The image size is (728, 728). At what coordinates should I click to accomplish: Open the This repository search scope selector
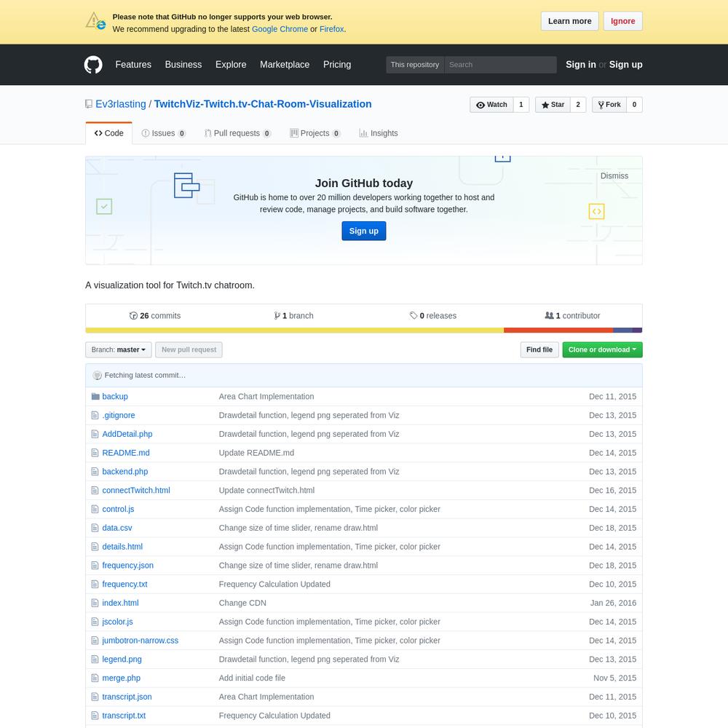click(x=415, y=65)
